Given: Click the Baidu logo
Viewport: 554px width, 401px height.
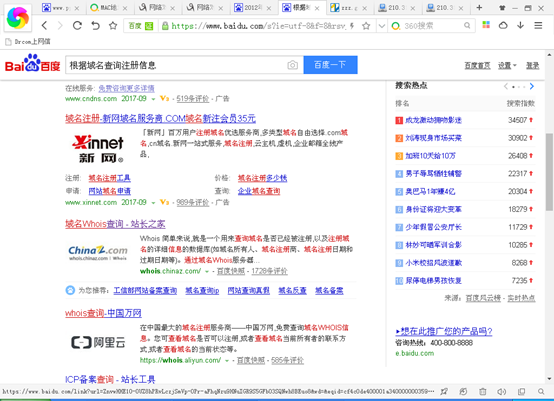Looking at the screenshot, I should pyautogui.click(x=32, y=63).
